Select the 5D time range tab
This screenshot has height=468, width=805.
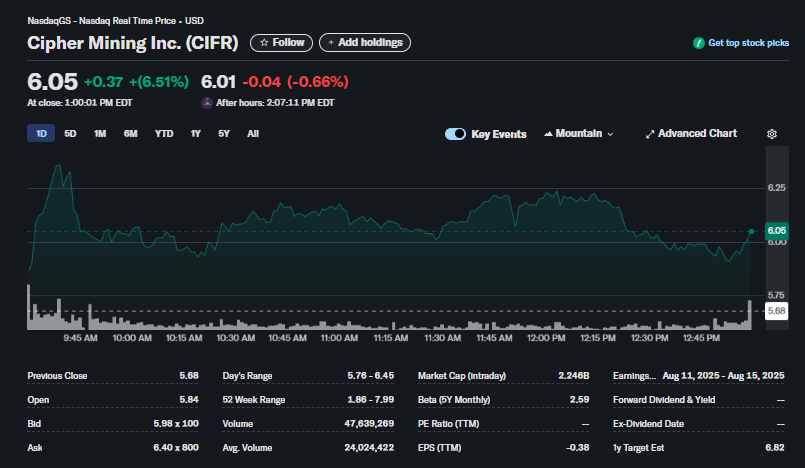70,133
